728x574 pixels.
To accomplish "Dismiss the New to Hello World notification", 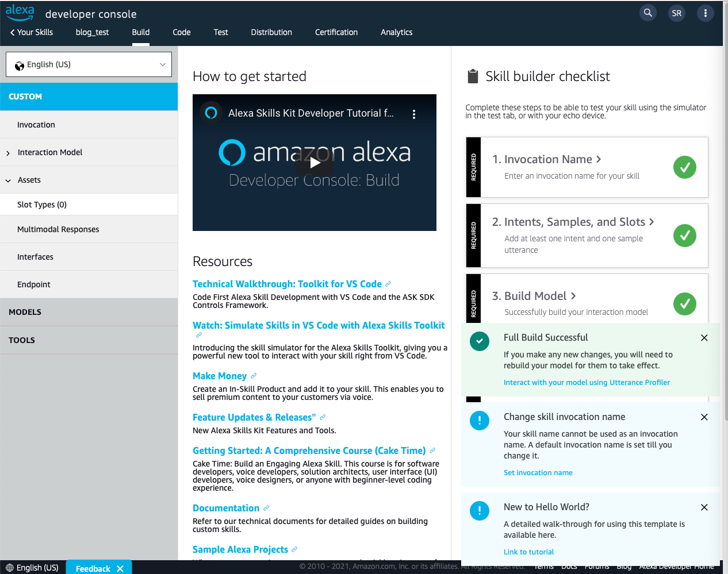I will click(704, 507).
